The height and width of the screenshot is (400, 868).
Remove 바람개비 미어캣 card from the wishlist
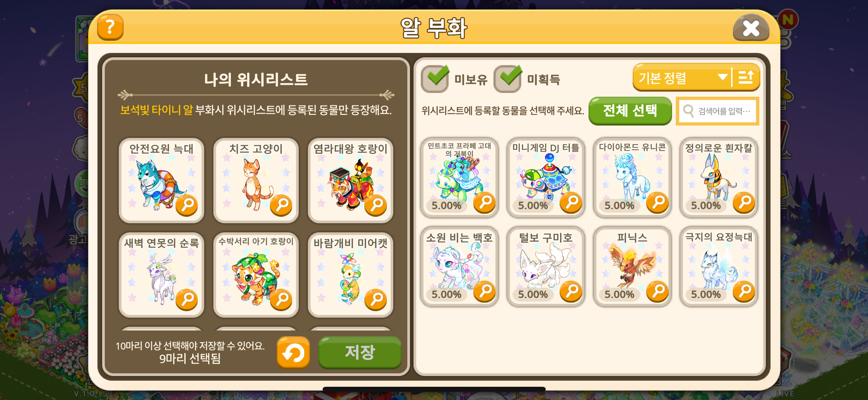tap(350, 275)
